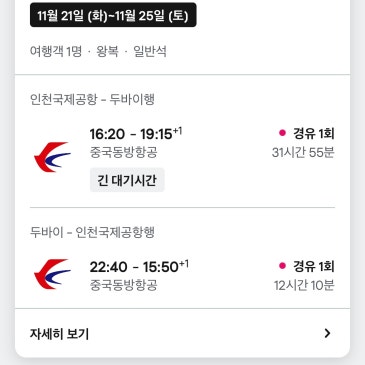
Task: Click the return 경유 1회 label
Action: [x=314, y=266]
